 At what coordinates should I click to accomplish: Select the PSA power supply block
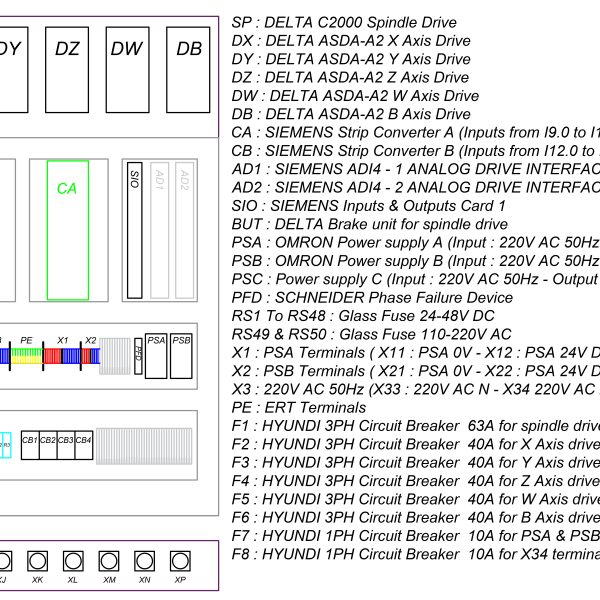click(156, 356)
